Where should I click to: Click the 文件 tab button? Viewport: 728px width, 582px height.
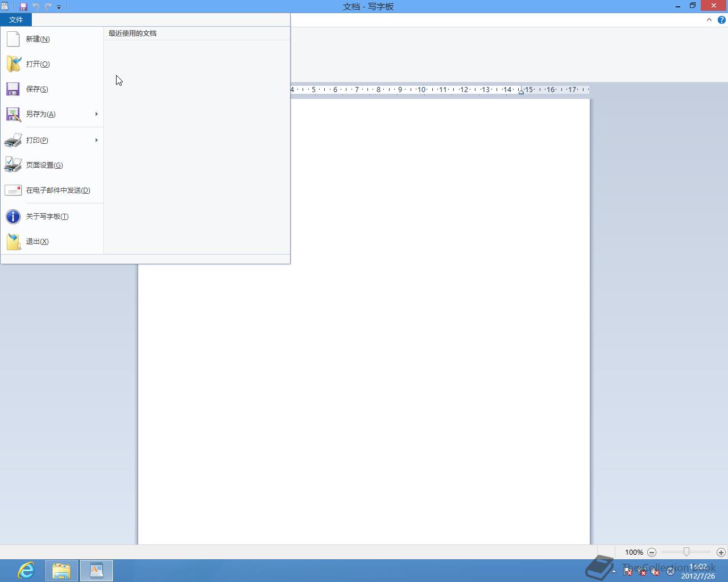[16, 20]
